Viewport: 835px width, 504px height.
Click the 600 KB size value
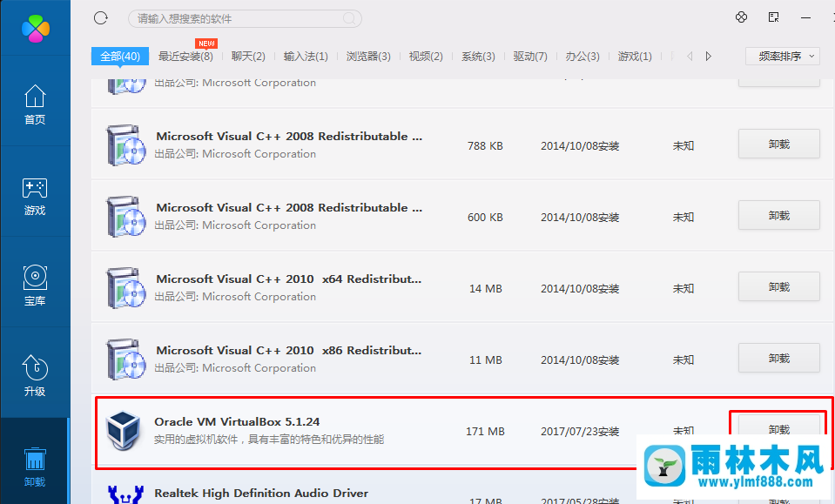485,217
